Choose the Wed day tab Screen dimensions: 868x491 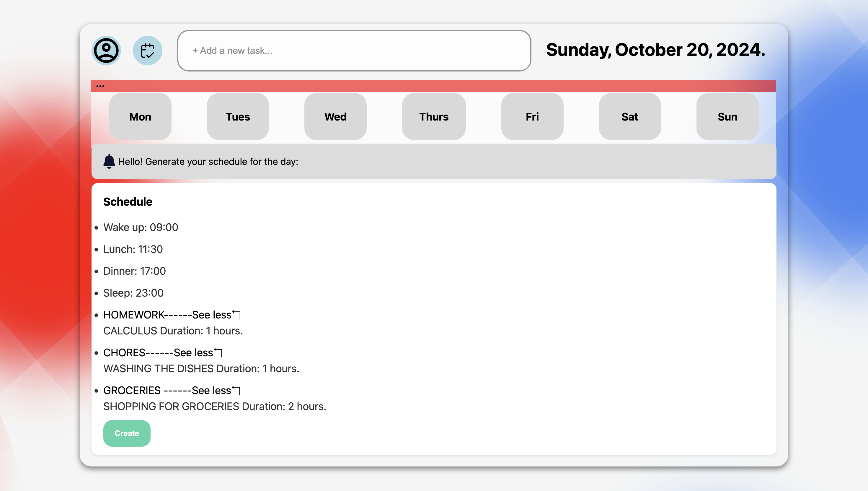[335, 117]
